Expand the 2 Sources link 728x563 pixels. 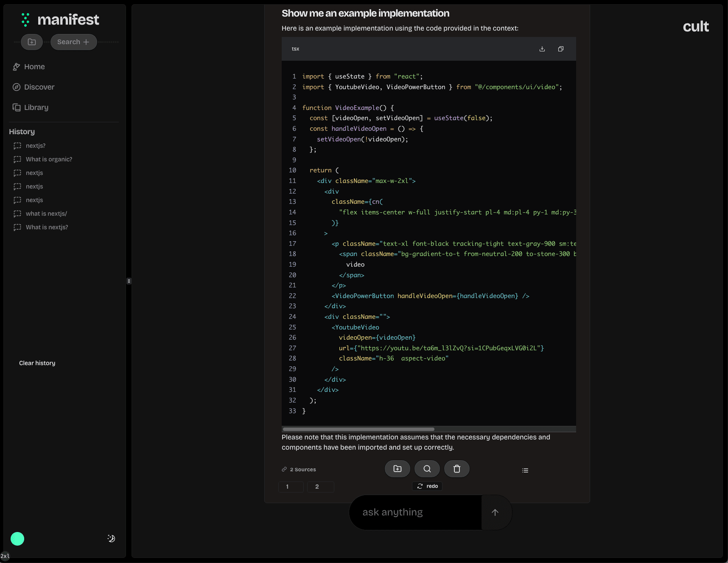299,470
